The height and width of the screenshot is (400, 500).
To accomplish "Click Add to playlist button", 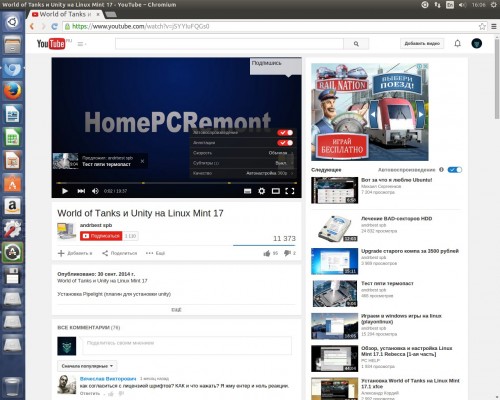I will click(75, 253).
